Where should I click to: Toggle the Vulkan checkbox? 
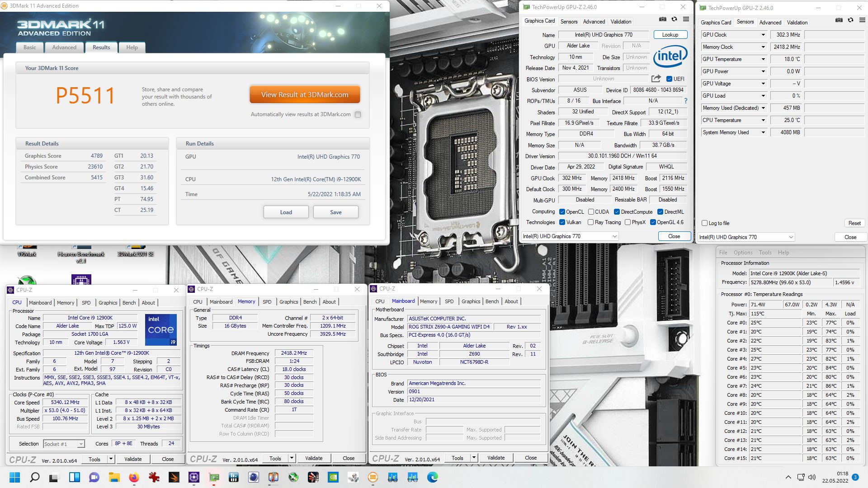[x=562, y=222]
